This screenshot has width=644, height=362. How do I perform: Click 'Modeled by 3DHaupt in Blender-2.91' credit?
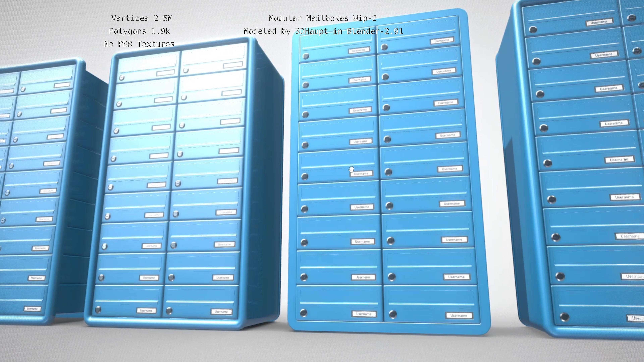pyautogui.click(x=323, y=31)
